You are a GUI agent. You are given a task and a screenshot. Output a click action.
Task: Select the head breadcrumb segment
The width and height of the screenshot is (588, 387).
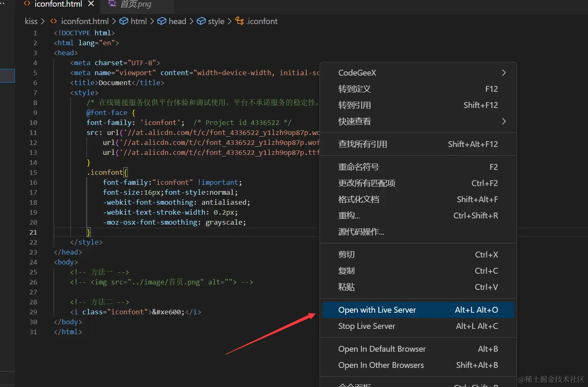[177, 21]
